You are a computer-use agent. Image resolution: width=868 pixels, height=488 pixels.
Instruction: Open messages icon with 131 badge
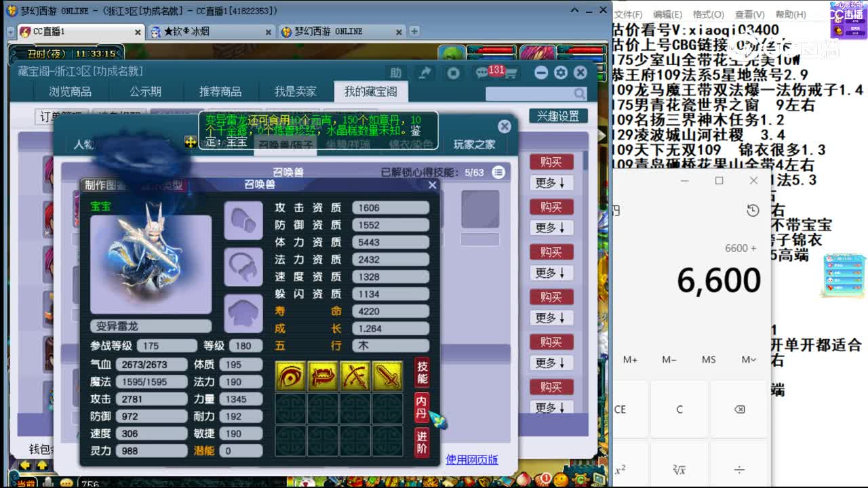pyautogui.click(x=483, y=73)
